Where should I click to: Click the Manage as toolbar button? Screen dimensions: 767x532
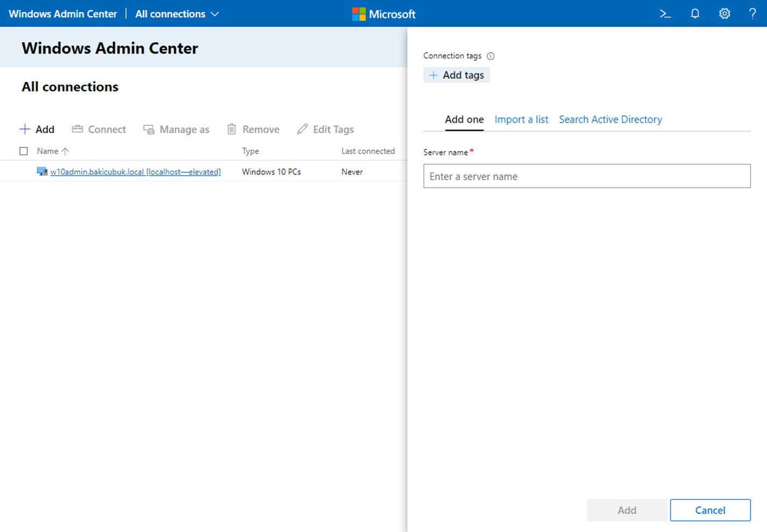tap(176, 130)
